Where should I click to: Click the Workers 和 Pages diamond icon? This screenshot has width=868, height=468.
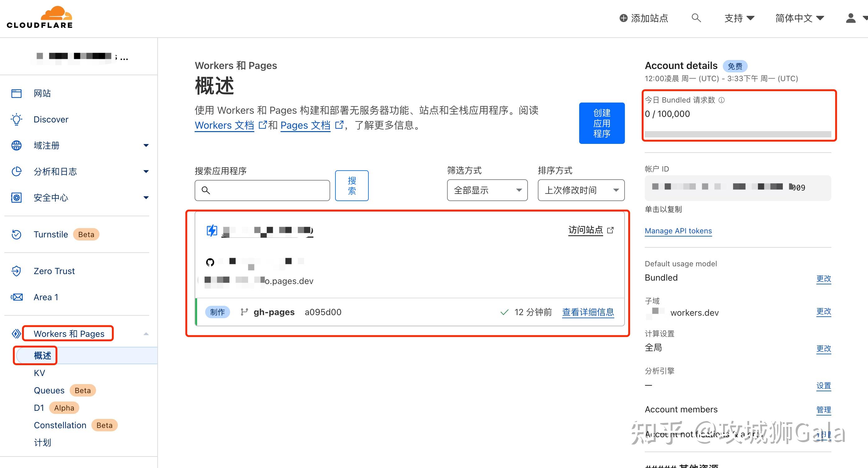[16, 333]
